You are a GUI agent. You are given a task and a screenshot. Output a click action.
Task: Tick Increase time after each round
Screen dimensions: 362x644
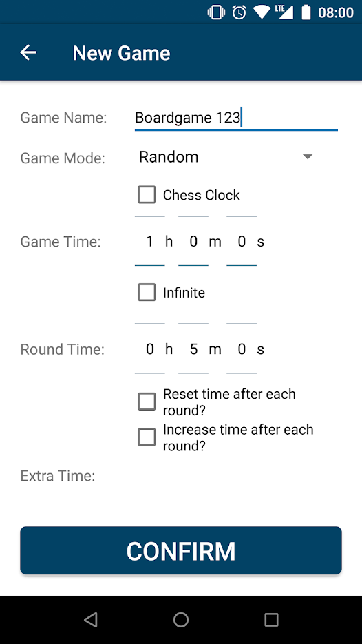pos(147,437)
